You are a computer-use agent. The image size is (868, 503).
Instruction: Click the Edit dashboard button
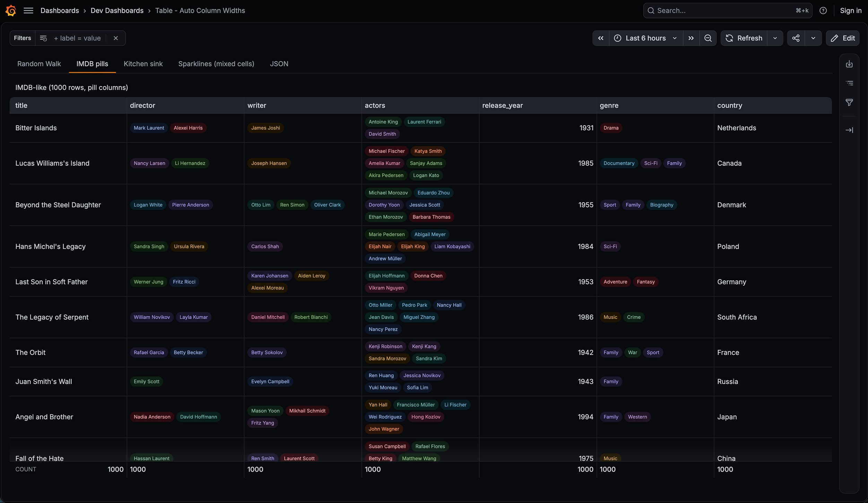coord(843,38)
